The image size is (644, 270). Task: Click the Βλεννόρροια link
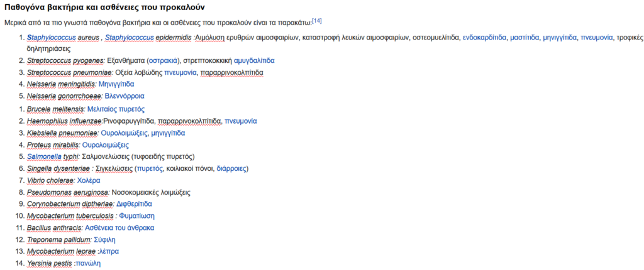tap(125, 97)
